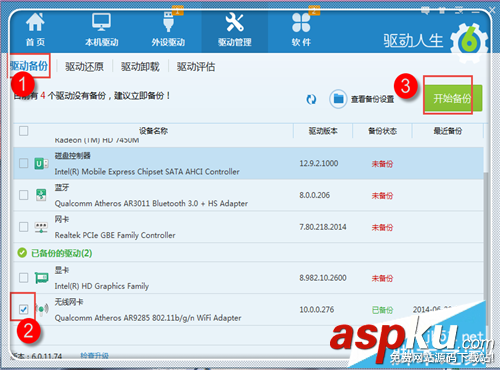500x370 pixels.
Task: Click the blue folder backup settings icon
Action: click(338, 99)
